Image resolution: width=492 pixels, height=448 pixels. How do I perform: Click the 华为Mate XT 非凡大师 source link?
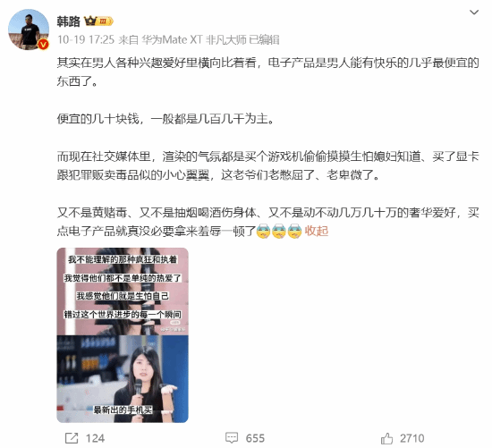pyautogui.click(x=193, y=40)
